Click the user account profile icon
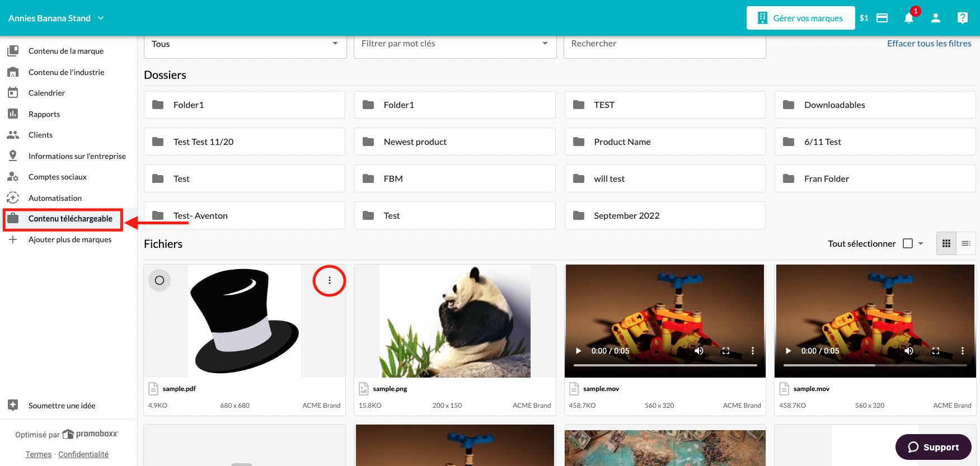This screenshot has height=466, width=980. (x=936, y=18)
